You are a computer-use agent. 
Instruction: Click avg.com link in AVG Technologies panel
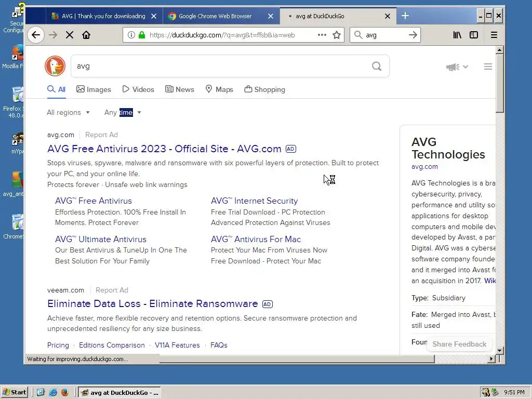point(424,167)
